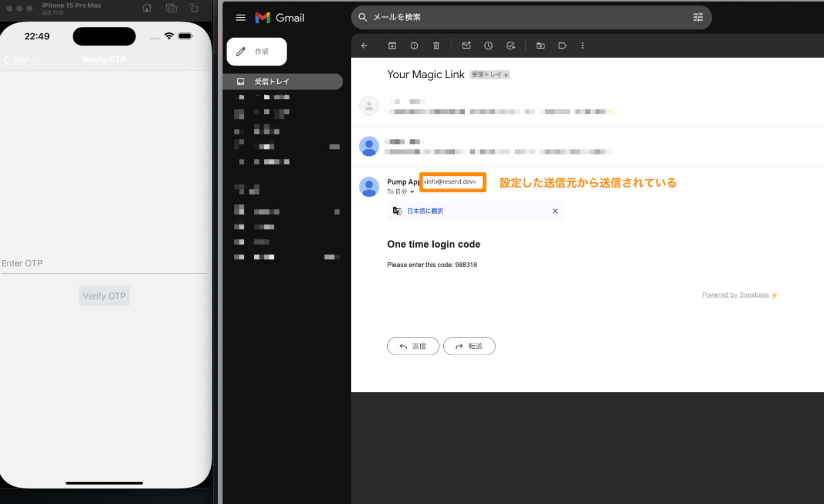Rotate simulator device icon
This screenshot has width=824, height=504.
tap(194, 8)
